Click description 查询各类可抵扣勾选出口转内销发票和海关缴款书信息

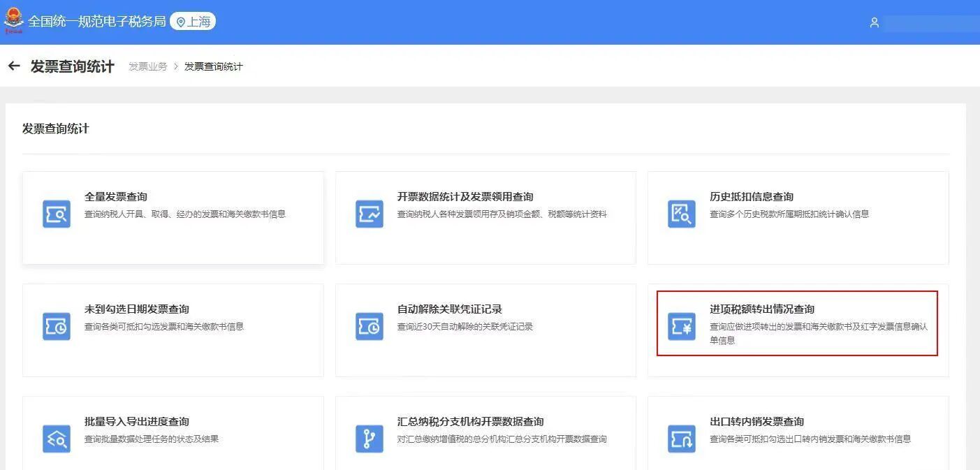(x=810, y=439)
